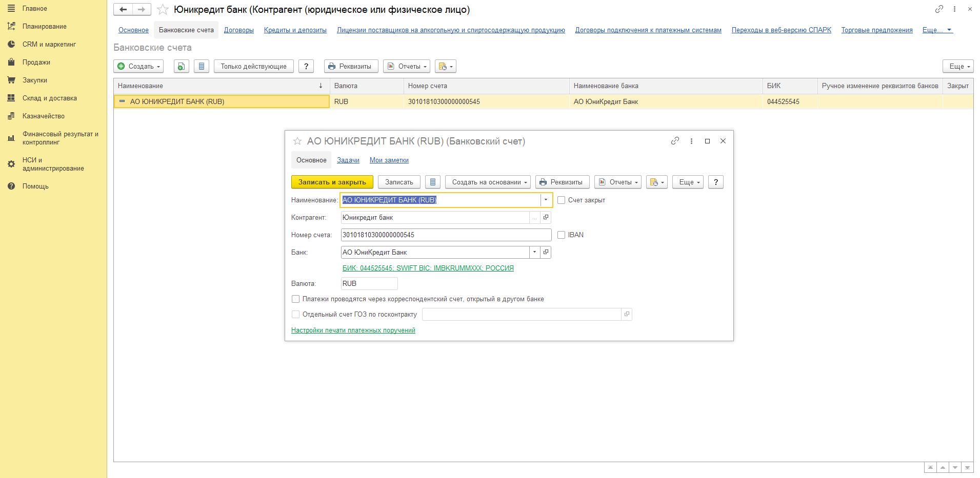
Task: Open Кредиты и депозиты tab
Action: (295, 30)
